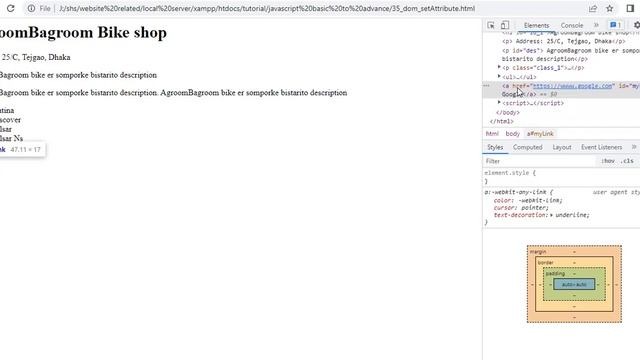Click the '25/C, Tejgao, Dhaka' address text

(x=36, y=57)
